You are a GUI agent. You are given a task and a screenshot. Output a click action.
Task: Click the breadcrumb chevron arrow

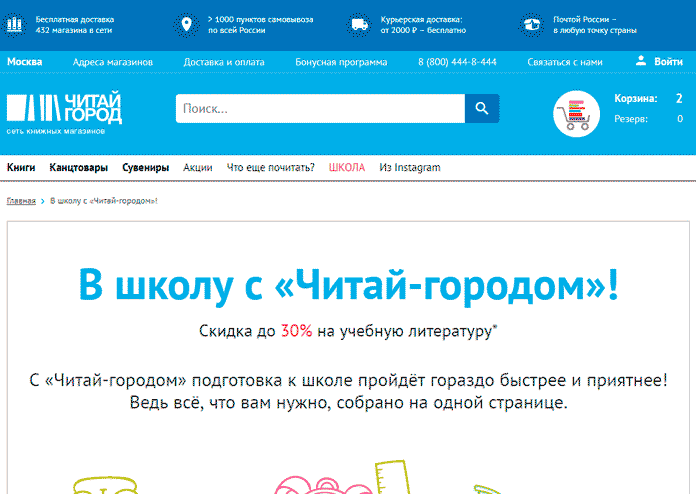pos(43,201)
